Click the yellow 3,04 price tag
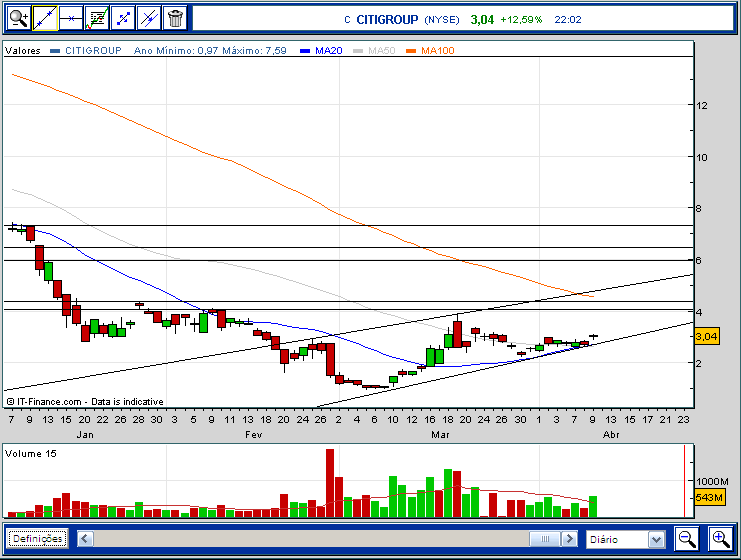Image resolution: width=741 pixels, height=560 pixels. click(707, 336)
